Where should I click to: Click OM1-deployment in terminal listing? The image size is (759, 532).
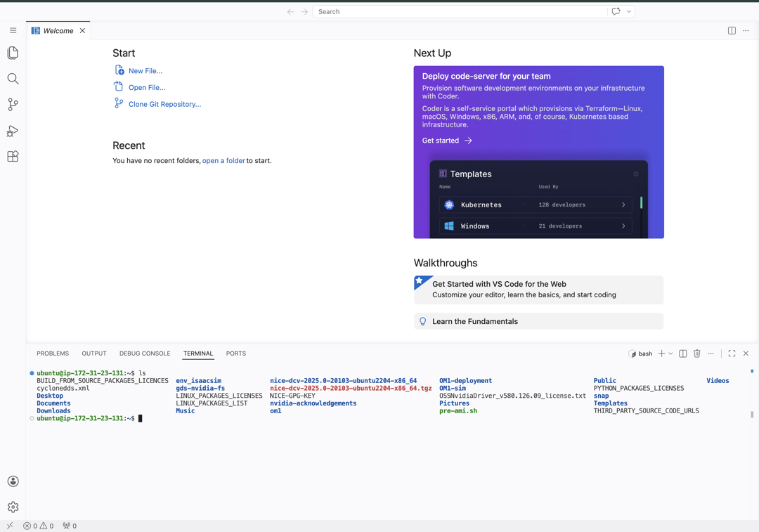(466, 380)
